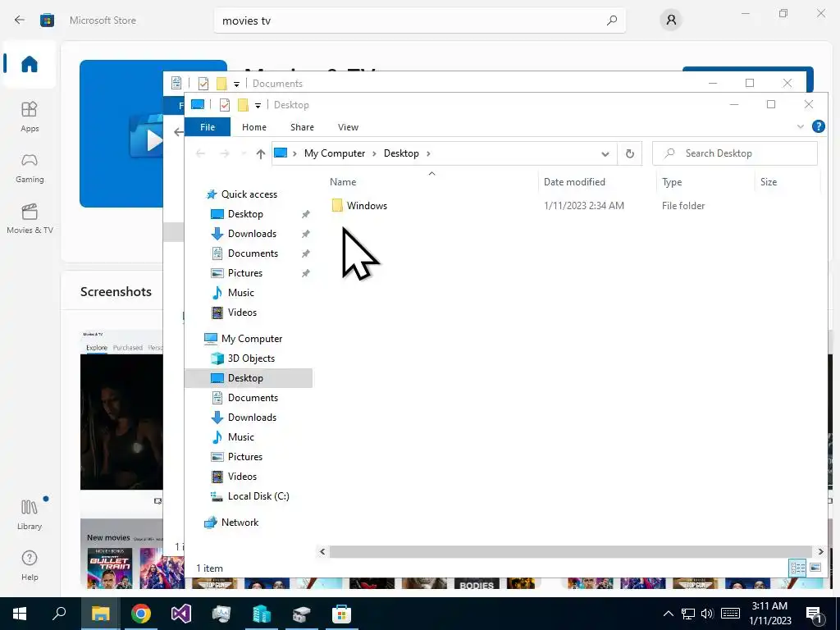Viewport: 840px width, 630px height.
Task: Open Movies & TV section in Store sidebar
Action: click(30, 218)
